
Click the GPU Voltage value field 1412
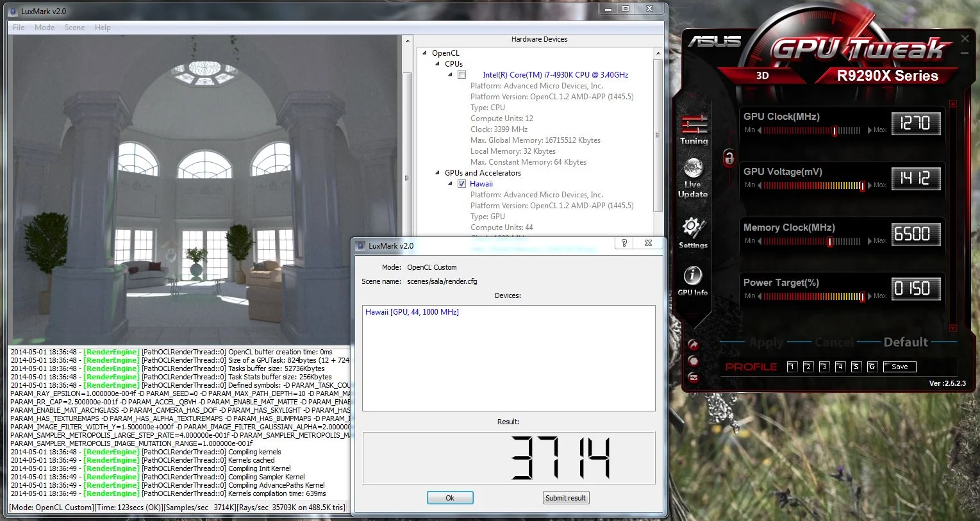(x=916, y=178)
